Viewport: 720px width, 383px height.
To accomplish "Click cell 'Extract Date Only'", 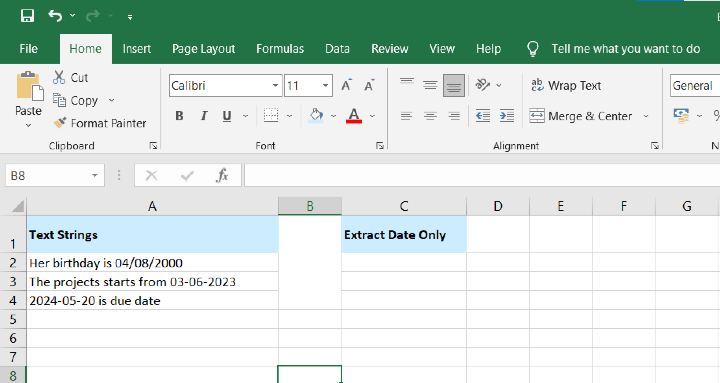I will click(404, 235).
